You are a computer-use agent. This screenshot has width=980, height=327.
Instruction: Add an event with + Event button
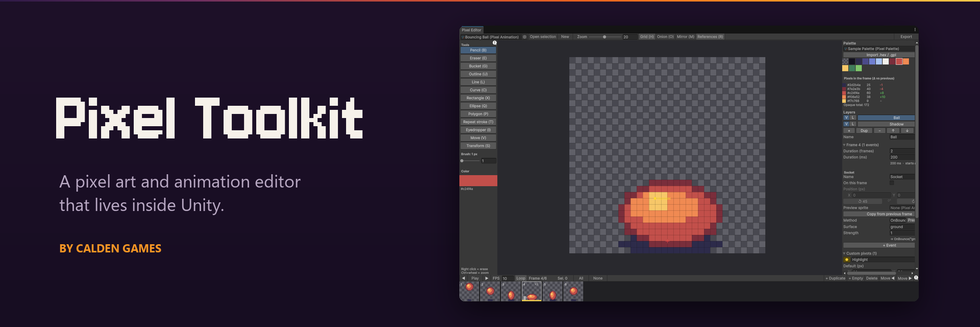point(879,245)
